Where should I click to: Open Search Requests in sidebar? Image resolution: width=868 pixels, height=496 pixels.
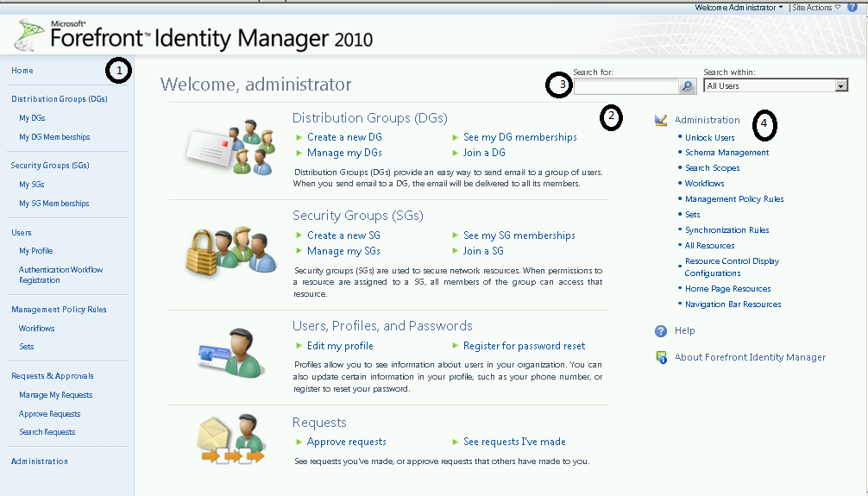click(47, 432)
